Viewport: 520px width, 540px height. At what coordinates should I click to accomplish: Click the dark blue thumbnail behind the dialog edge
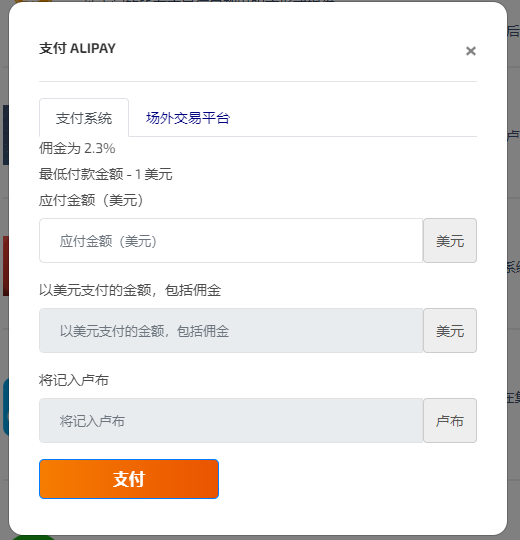pos(6,135)
